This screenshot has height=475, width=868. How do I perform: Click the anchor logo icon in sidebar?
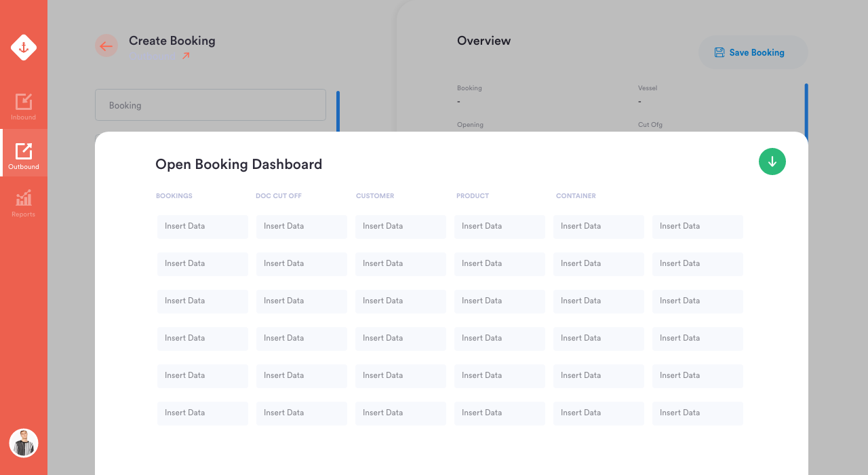pos(24,47)
